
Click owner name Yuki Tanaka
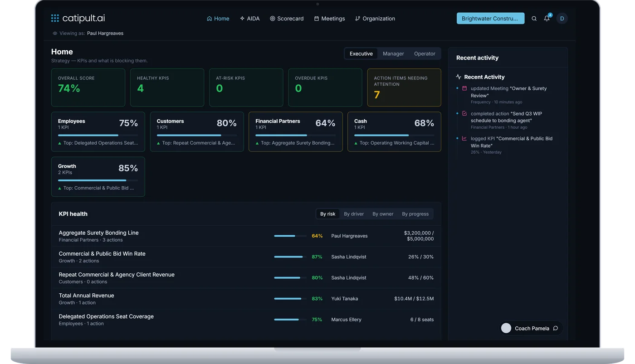click(x=345, y=299)
